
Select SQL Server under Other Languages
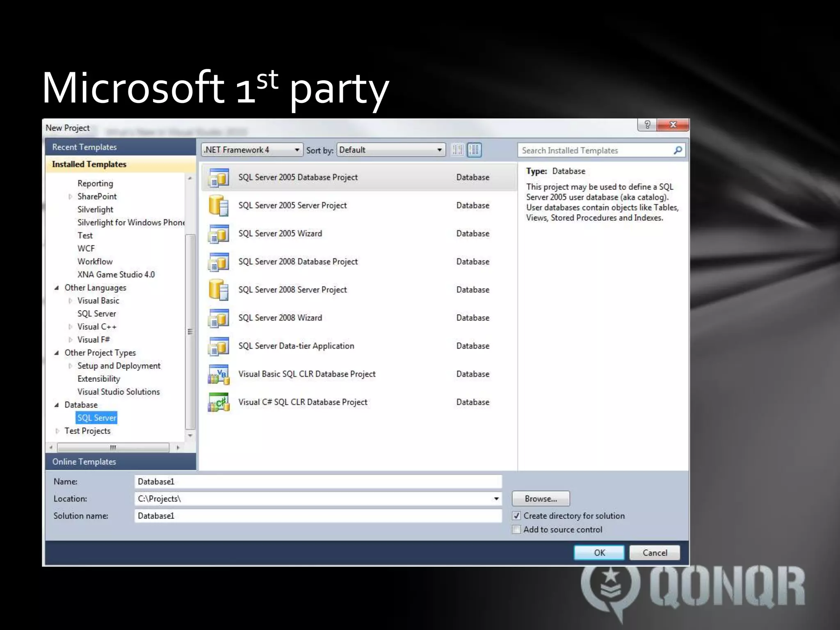click(97, 314)
